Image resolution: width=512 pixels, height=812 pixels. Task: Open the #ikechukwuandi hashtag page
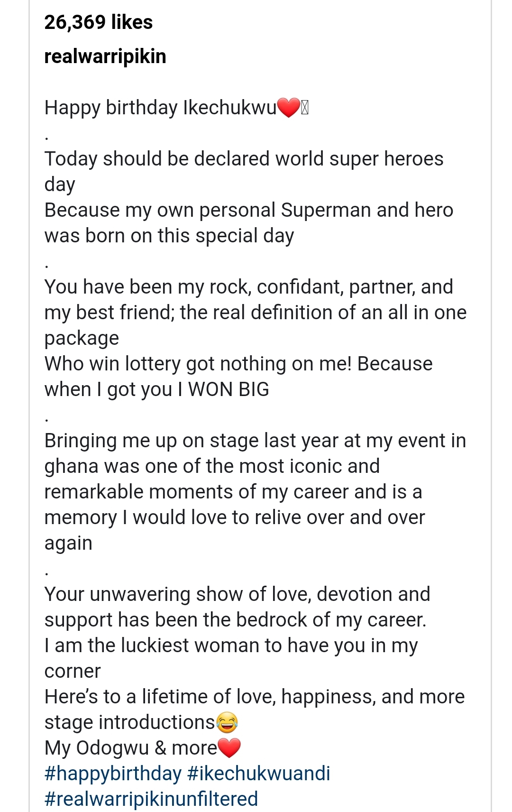point(258,774)
